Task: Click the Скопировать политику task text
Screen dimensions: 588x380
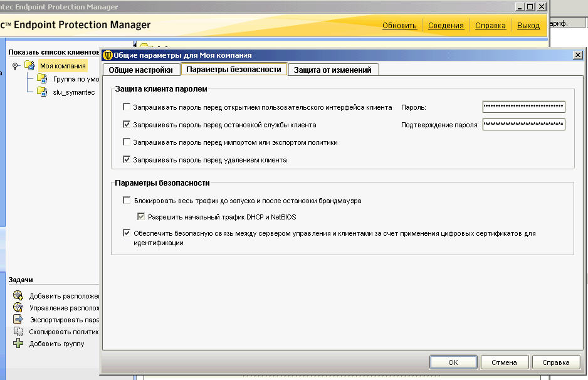Action: point(64,332)
